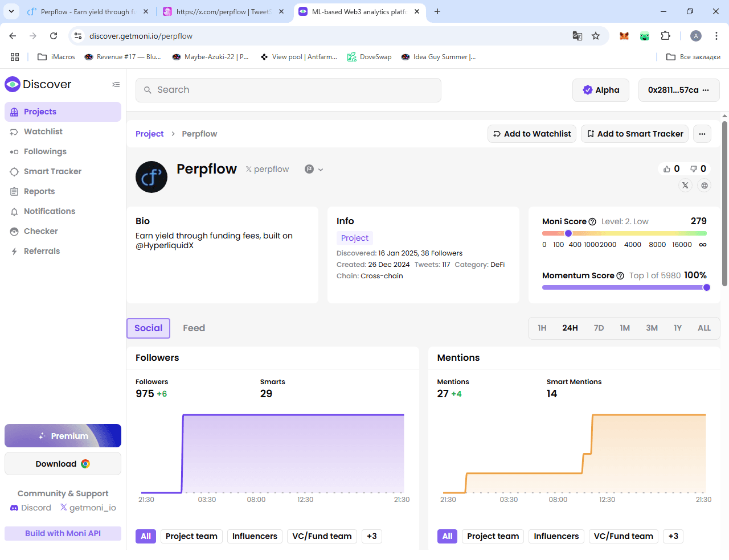Open Momentum Score help question icon
Screen dimensions: 729x560
pyautogui.click(x=620, y=276)
